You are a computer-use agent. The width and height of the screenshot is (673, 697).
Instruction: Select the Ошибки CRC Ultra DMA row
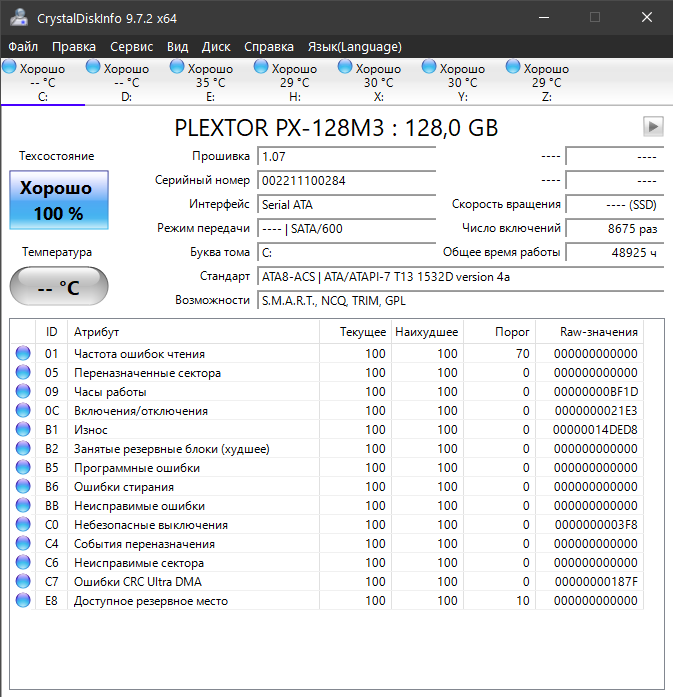point(327,581)
